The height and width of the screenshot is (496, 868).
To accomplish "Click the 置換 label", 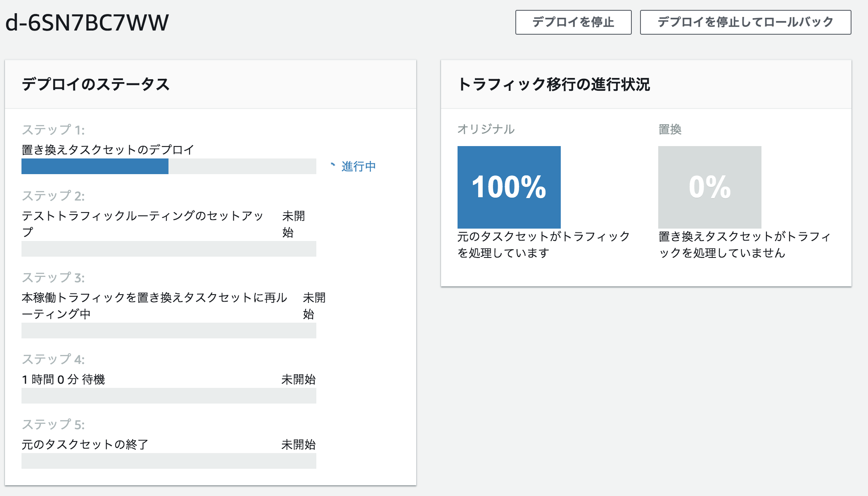I will click(669, 130).
